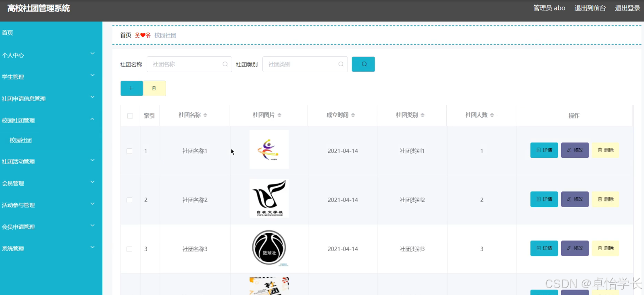
Task: Focus the 社团名称 search input
Action: click(189, 64)
